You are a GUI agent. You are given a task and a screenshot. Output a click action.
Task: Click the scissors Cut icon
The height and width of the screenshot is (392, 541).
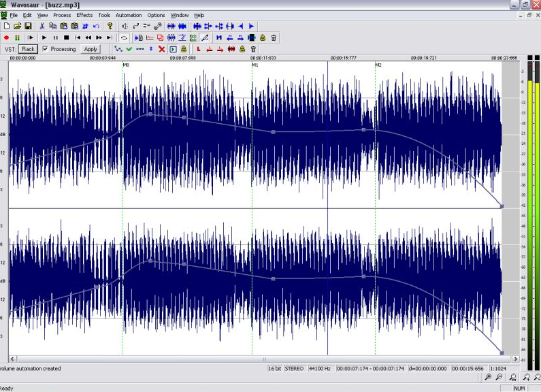coord(42,26)
